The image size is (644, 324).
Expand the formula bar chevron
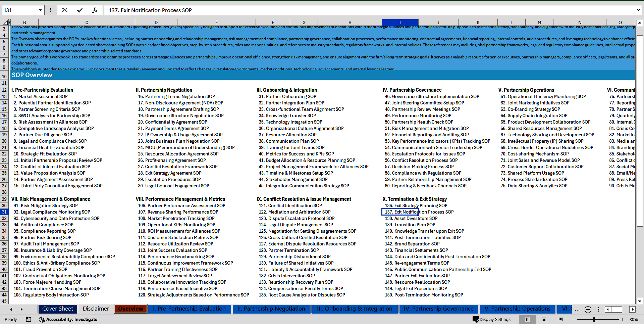[638, 10]
